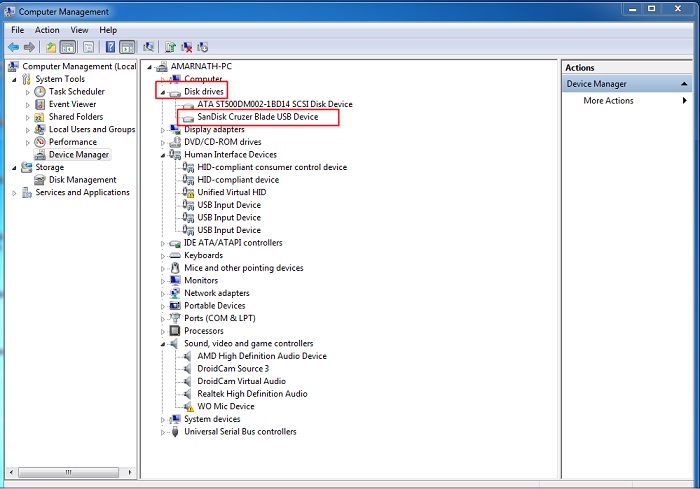Click the Update Driver Software toolbar icon
700x489 pixels.
click(170, 47)
